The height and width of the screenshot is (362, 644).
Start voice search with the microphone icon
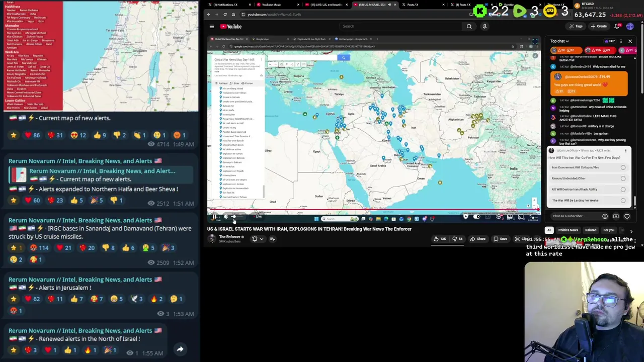coord(485,26)
